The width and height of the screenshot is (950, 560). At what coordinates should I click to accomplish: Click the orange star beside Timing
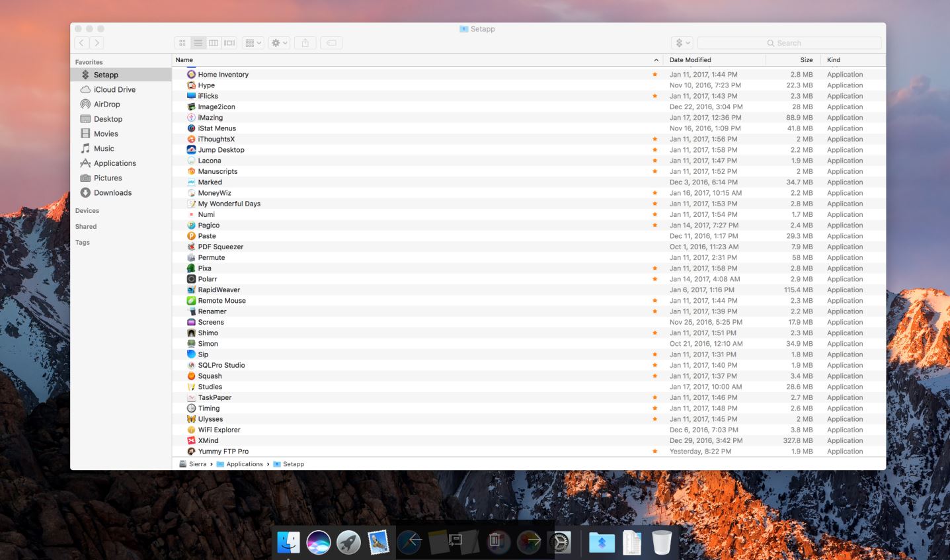tap(655, 408)
